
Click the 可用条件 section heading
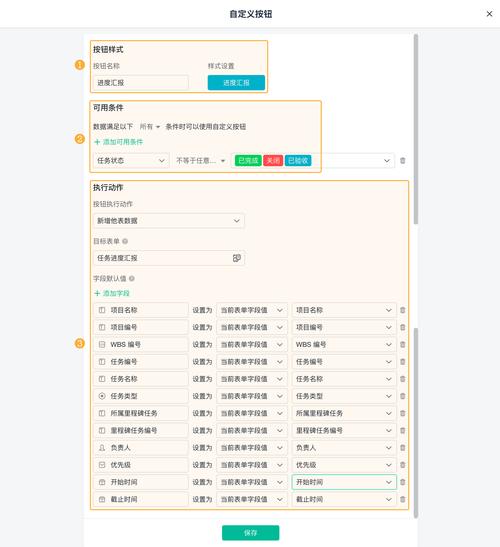108,108
